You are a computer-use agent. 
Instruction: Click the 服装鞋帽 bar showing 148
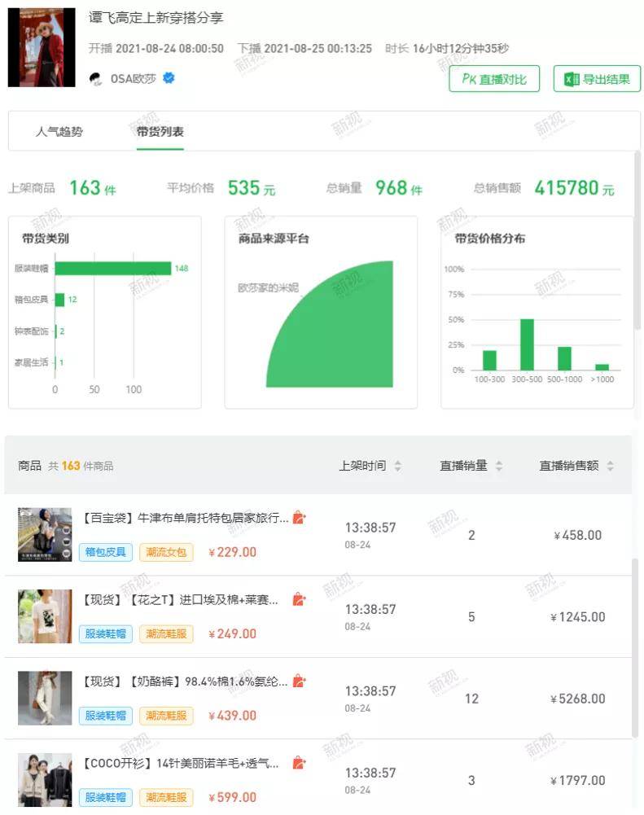point(113,268)
